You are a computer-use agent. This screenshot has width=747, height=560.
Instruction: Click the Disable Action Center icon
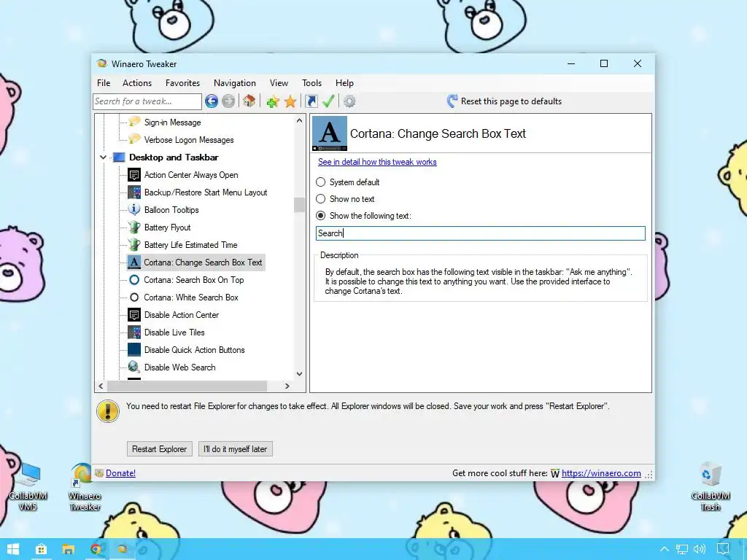tap(134, 315)
